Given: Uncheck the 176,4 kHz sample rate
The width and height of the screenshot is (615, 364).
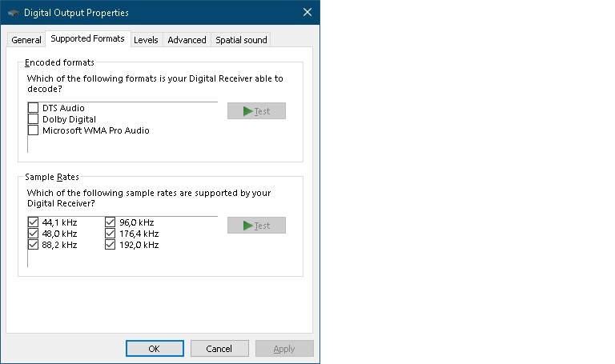Looking at the screenshot, I should [x=111, y=234].
